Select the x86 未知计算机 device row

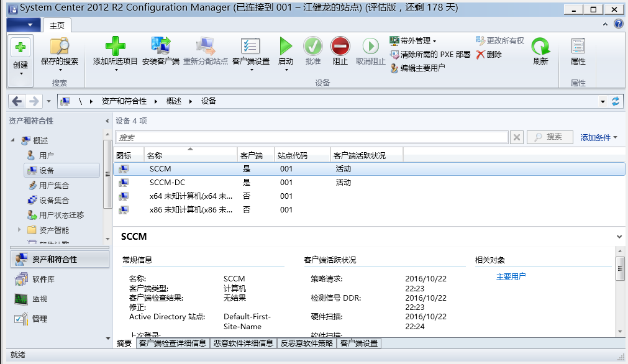tap(369, 210)
